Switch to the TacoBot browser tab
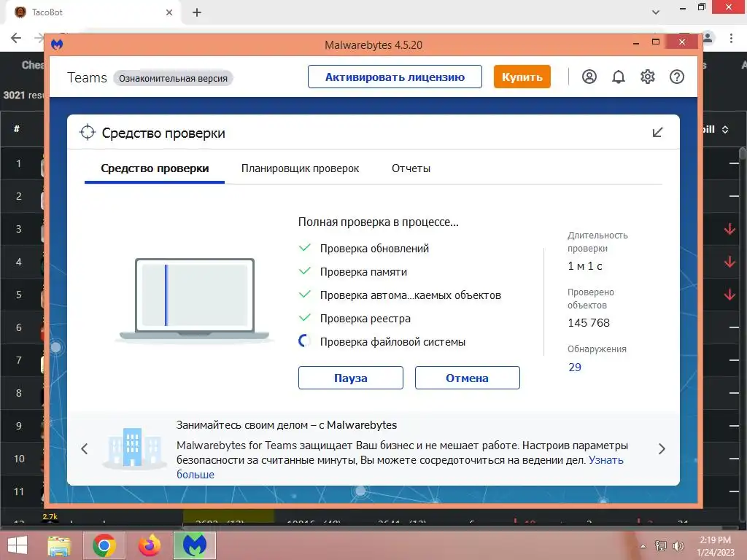 pyautogui.click(x=93, y=12)
